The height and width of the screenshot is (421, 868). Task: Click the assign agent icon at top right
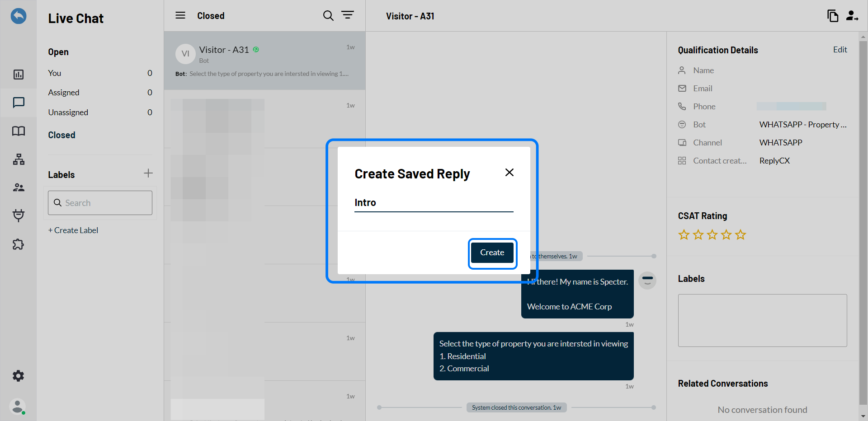(852, 16)
